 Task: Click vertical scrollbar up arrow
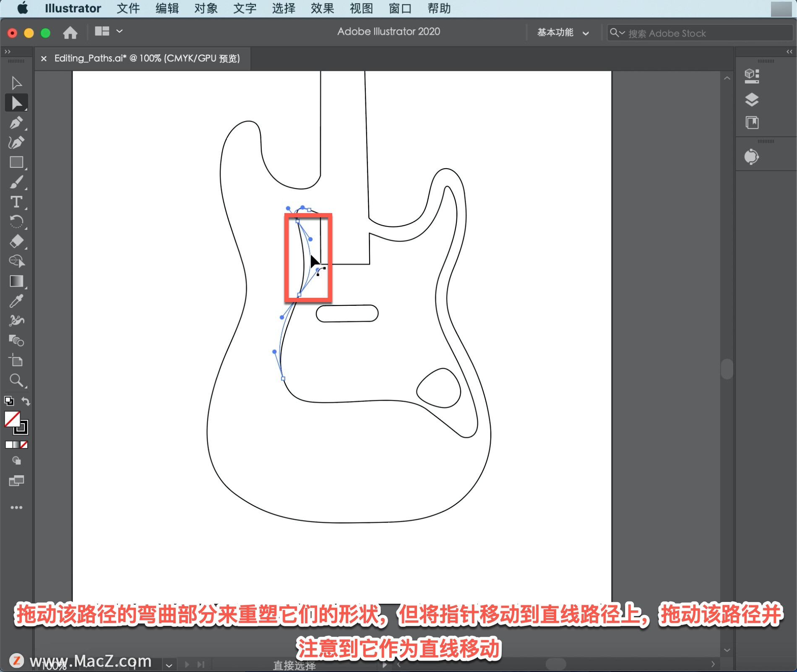tap(727, 78)
